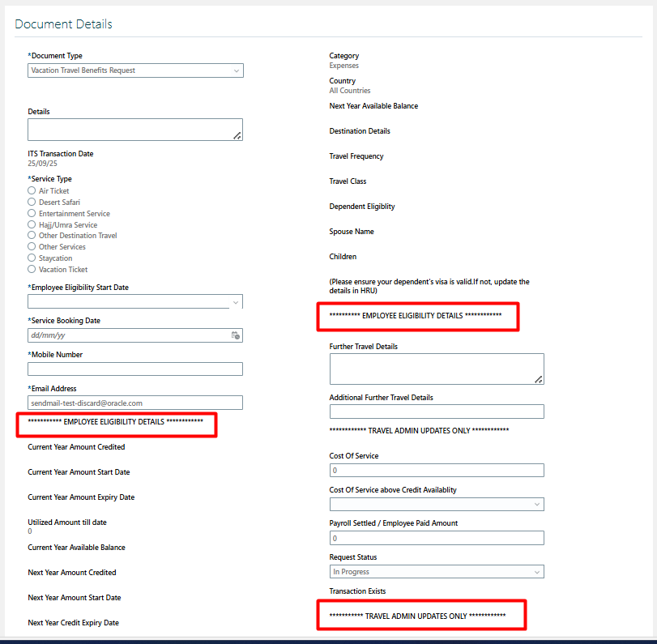This screenshot has height=644, width=657.
Task: Select the Air Ticket radio button
Action: 32,190
